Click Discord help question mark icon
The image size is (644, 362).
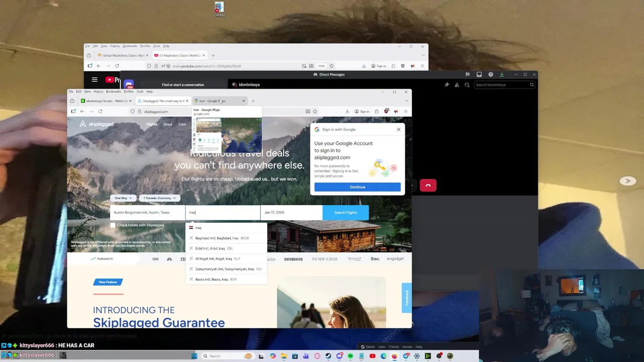point(491,74)
